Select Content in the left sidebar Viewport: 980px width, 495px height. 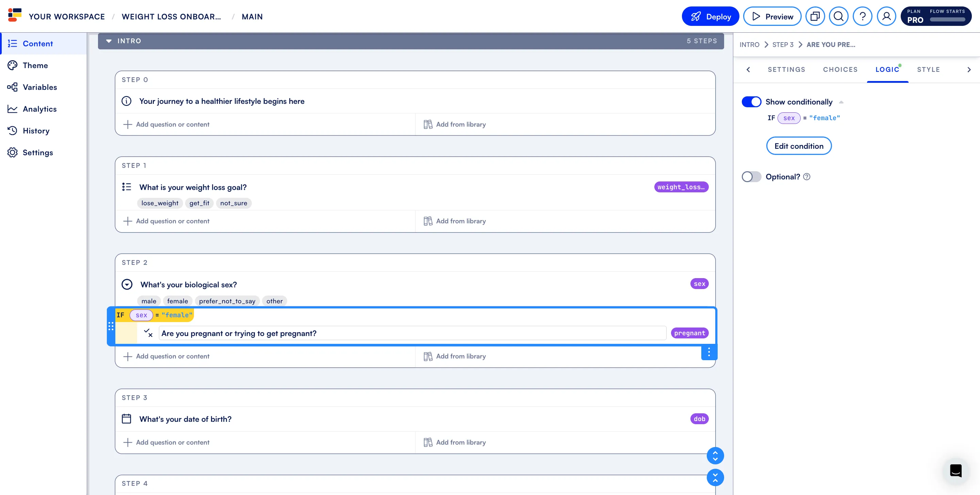point(44,43)
